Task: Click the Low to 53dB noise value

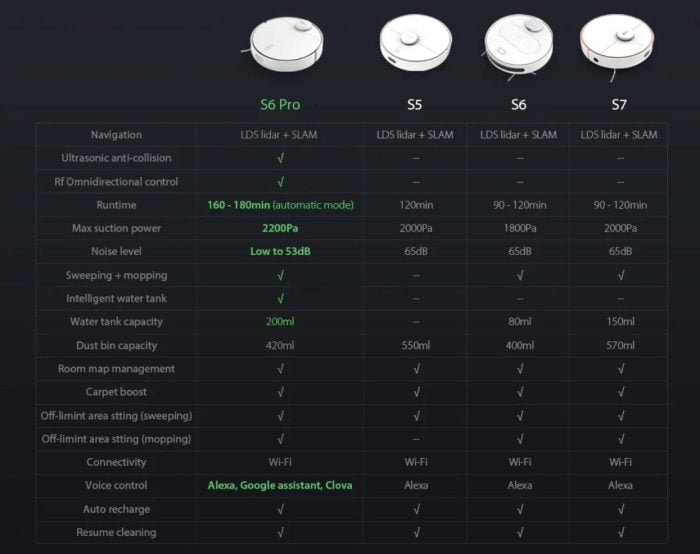Action: (x=280, y=251)
